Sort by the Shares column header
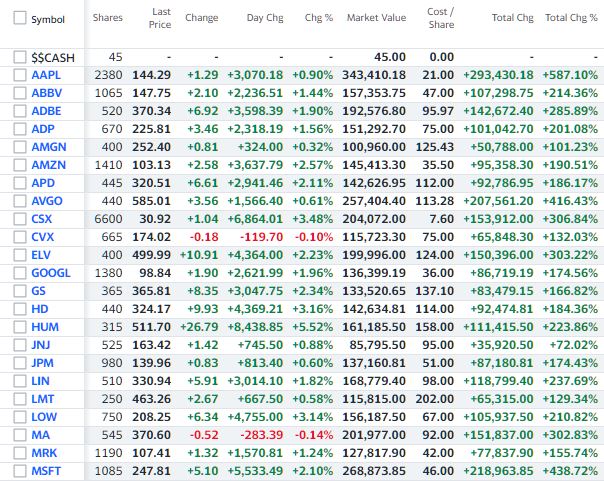 (107, 19)
